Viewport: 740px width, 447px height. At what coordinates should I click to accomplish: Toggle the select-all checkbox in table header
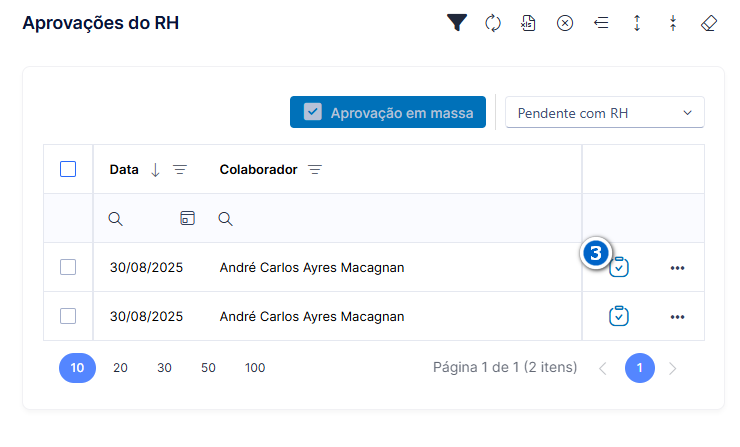tap(68, 169)
